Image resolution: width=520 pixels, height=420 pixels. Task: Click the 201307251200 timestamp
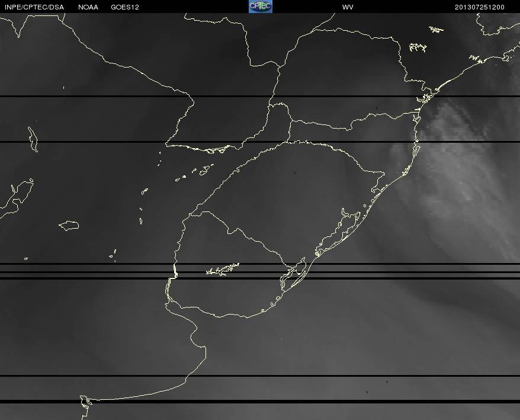[480, 7]
